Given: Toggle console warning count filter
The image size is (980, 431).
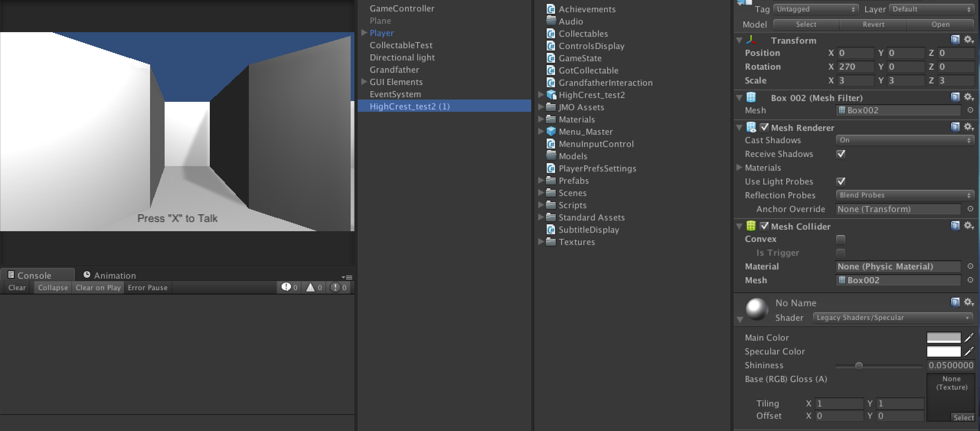Looking at the screenshot, I should tap(314, 287).
